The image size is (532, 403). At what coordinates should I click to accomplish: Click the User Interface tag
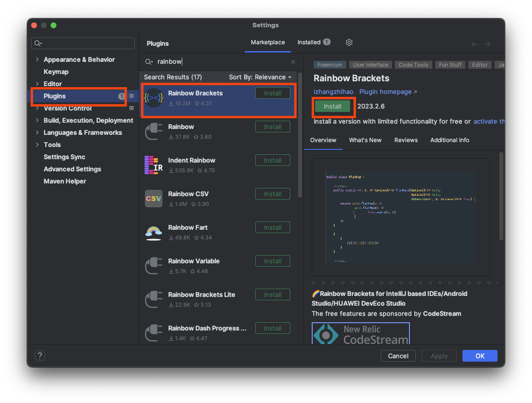point(370,65)
